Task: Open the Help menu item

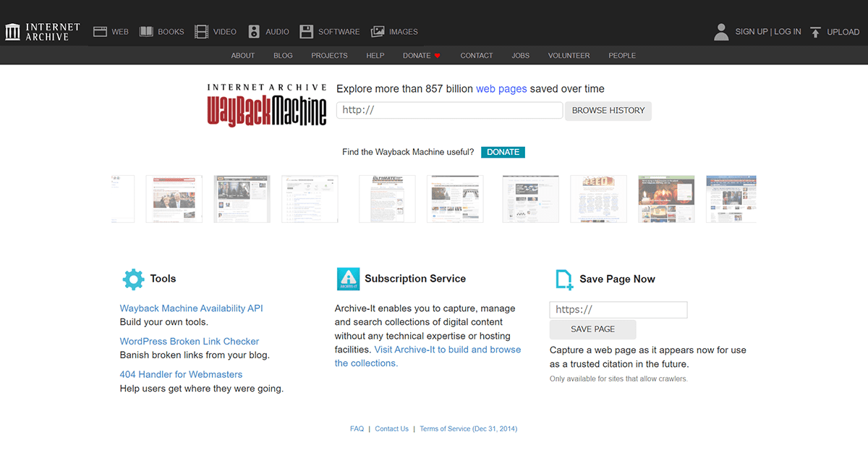Action: (x=375, y=56)
